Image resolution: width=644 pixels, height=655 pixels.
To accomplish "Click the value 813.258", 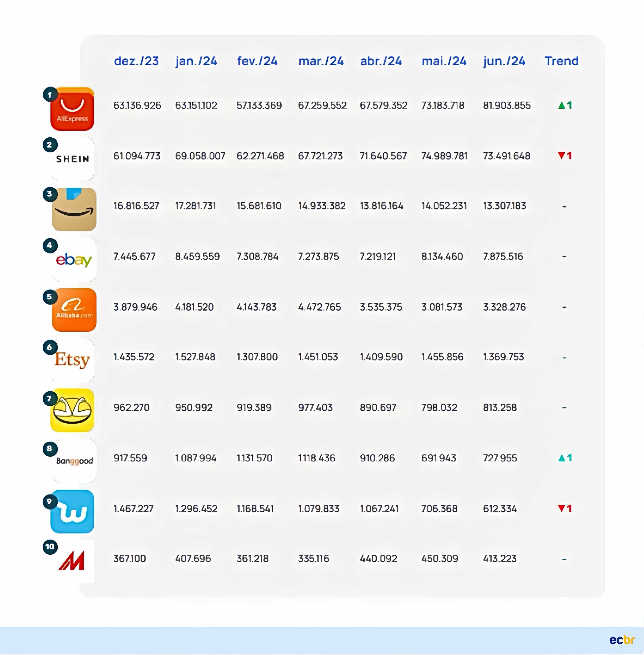I will tap(499, 407).
